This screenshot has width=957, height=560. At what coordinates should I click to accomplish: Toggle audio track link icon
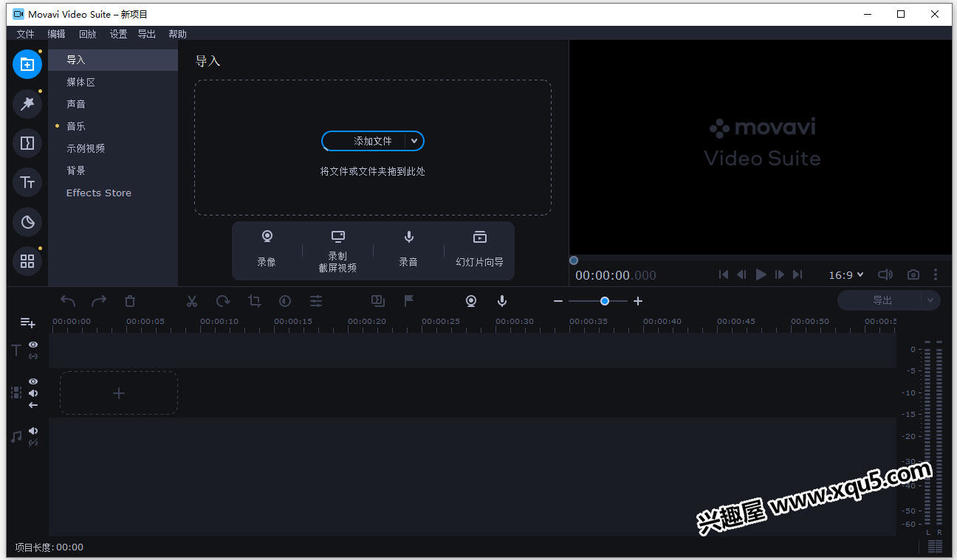click(x=33, y=443)
